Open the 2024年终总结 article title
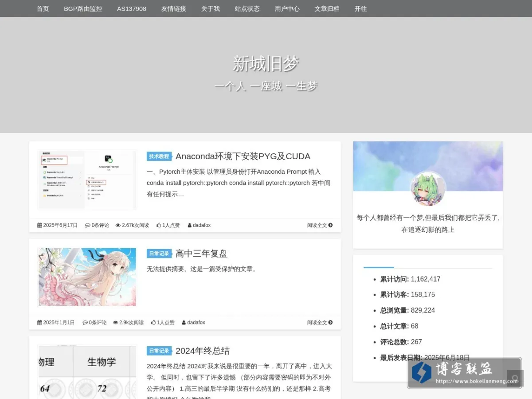Viewport: 532px width, 399px height. [203, 351]
